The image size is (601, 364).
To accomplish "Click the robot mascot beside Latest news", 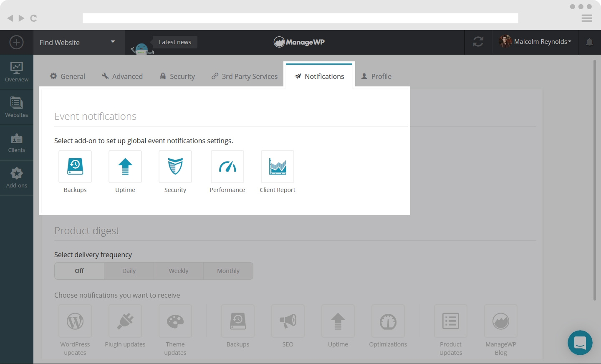I will tap(142, 49).
